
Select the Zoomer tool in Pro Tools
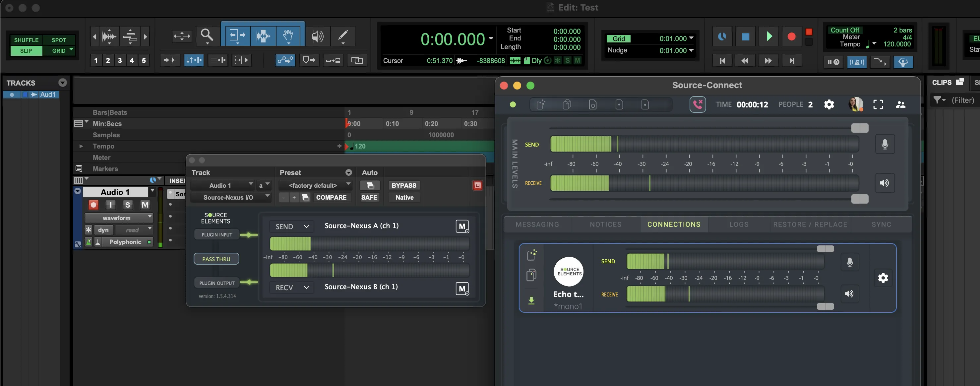tap(207, 36)
